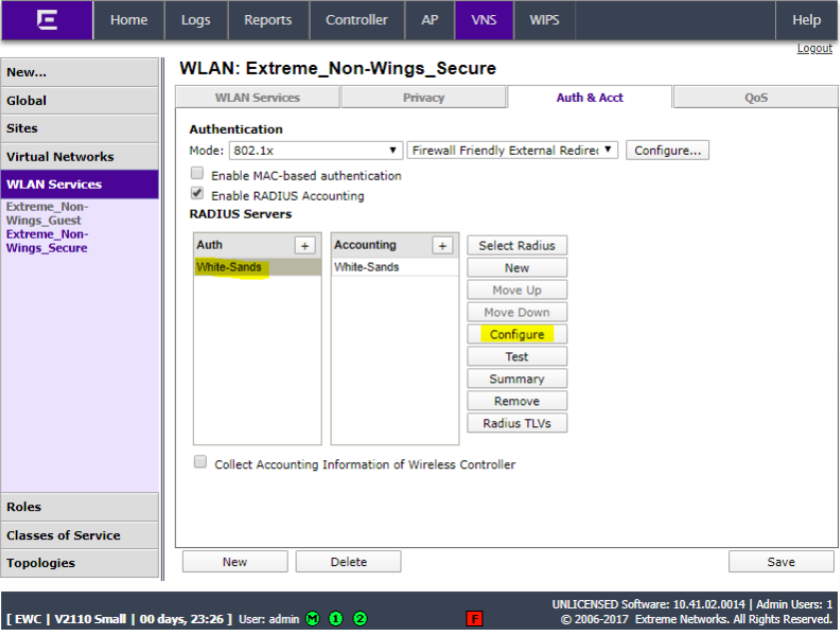Switch to the WLAN Services tab
840x631 pixels.
click(257, 98)
